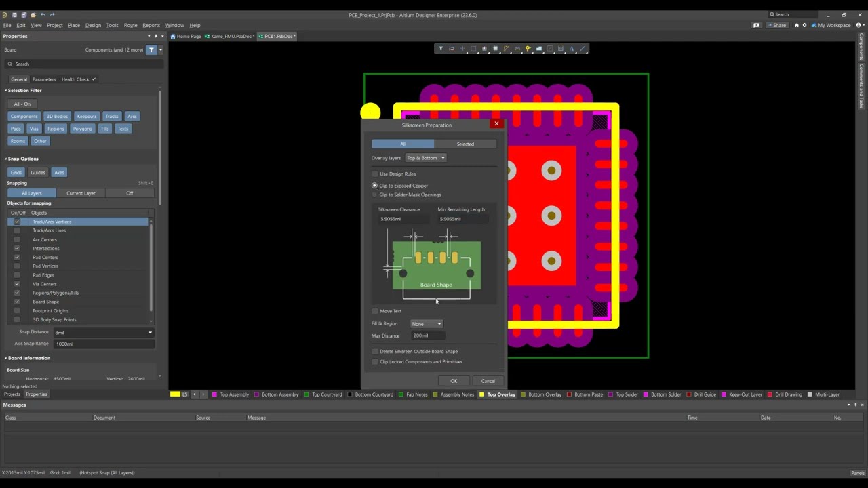This screenshot has width=868, height=488.
Task: Check Delete Silkscreen Outside Board Shape
Action: (x=375, y=352)
